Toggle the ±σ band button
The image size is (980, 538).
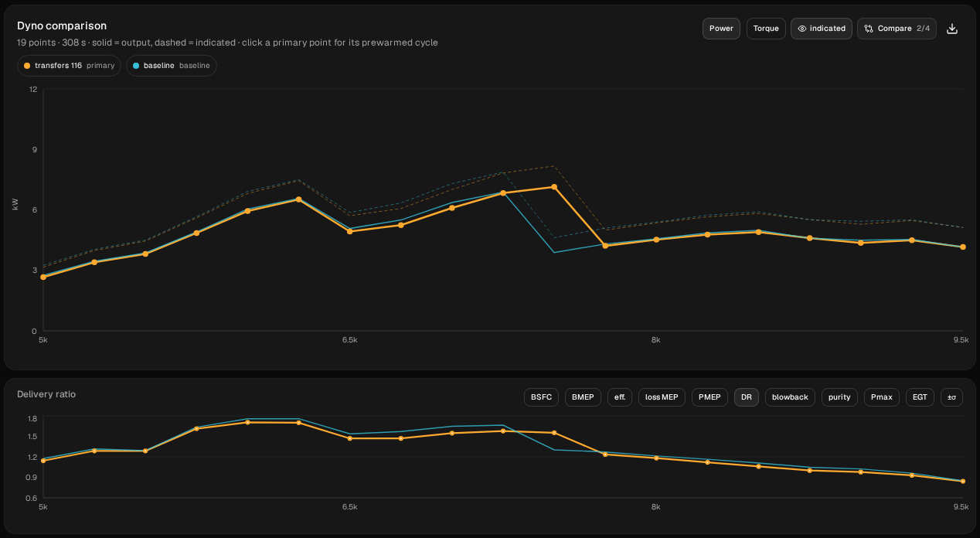[951, 397]
